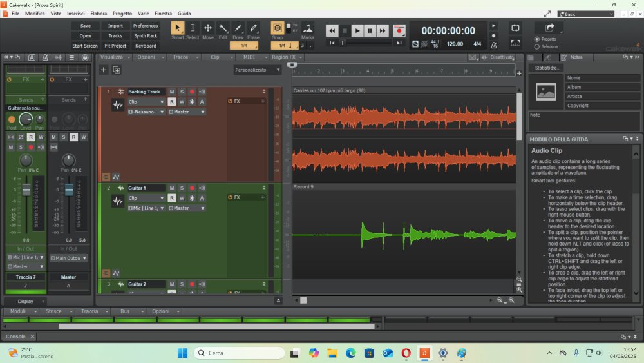Open the Visualizza menu in track view
Screen dimensions: 644x363
(x=115, y=57)
